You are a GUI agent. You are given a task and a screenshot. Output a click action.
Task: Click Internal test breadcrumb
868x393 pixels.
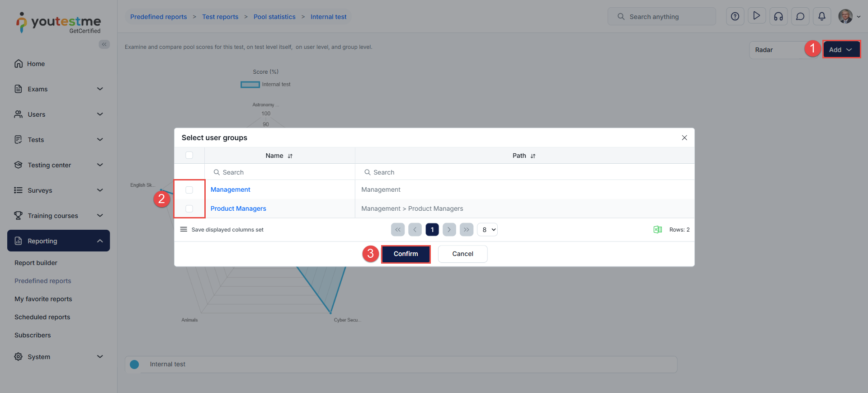click(x=329, y=17)
